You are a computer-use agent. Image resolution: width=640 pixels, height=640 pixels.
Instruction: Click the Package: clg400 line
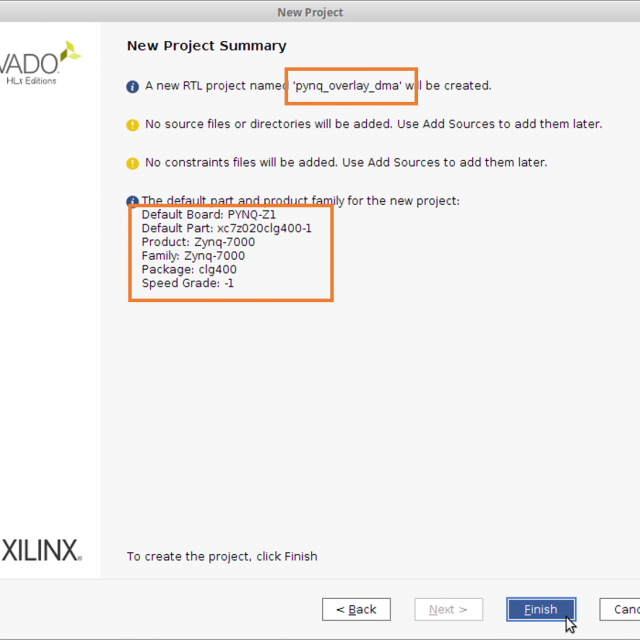click(x=189, y=269)
